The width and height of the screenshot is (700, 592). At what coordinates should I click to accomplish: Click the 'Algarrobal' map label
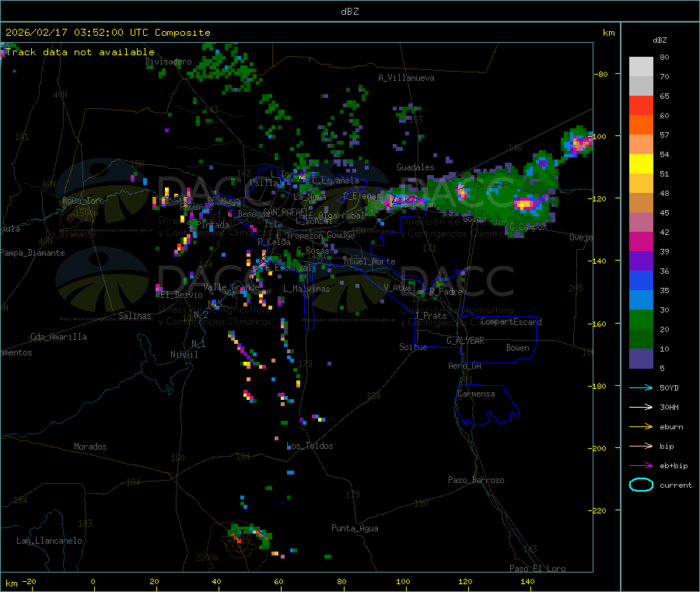(x=341, y=215)
